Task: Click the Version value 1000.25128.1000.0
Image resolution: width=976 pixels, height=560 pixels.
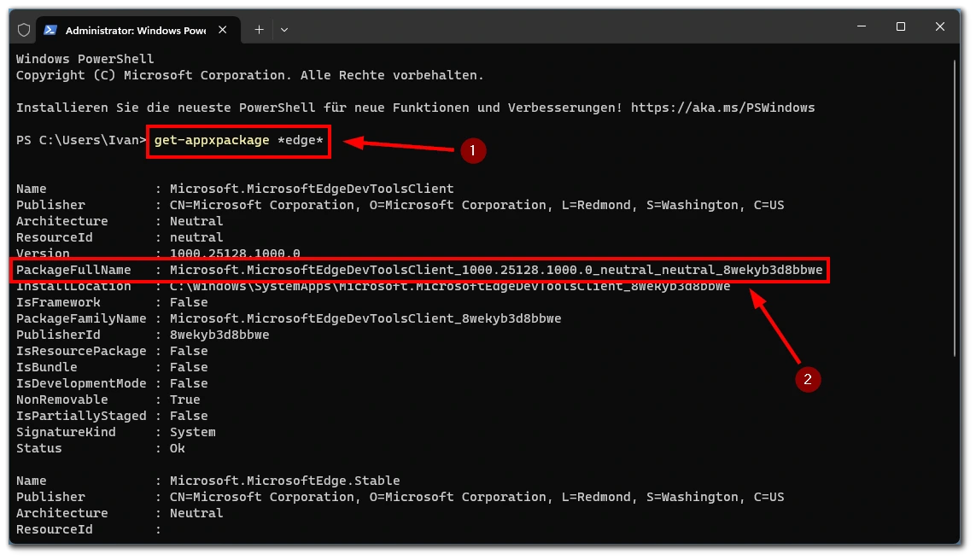Action: 235,254
